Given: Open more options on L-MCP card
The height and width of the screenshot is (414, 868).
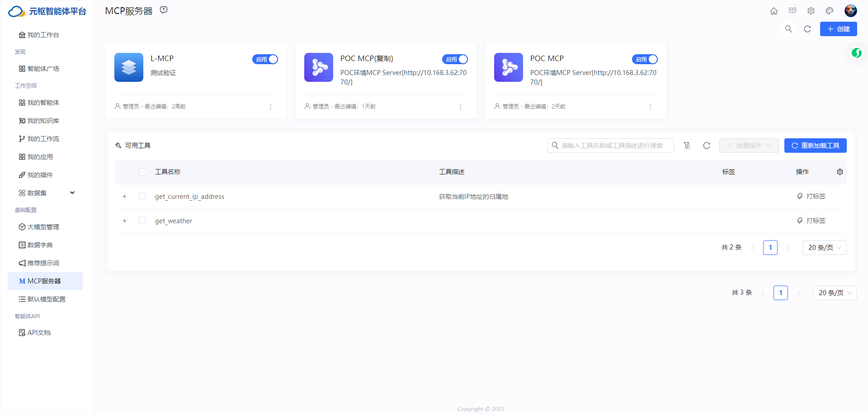Looking at the screenshot, I should [x=271, y=107].
